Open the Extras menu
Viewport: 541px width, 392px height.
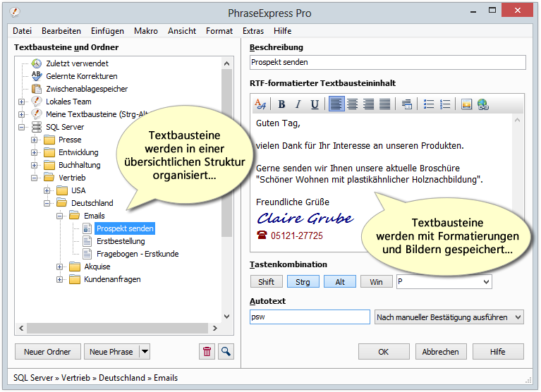tap(253, 31)
